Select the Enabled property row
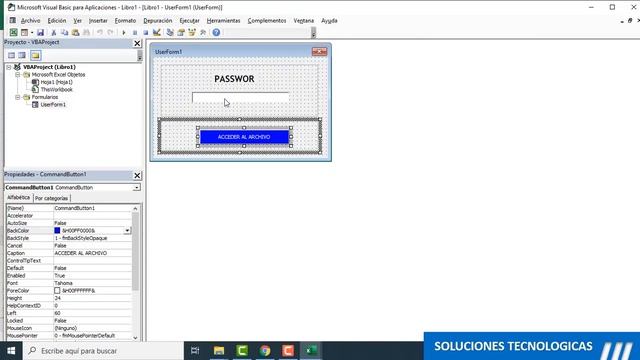This screenshot has height=360, width=640. (x=69, y=276)
